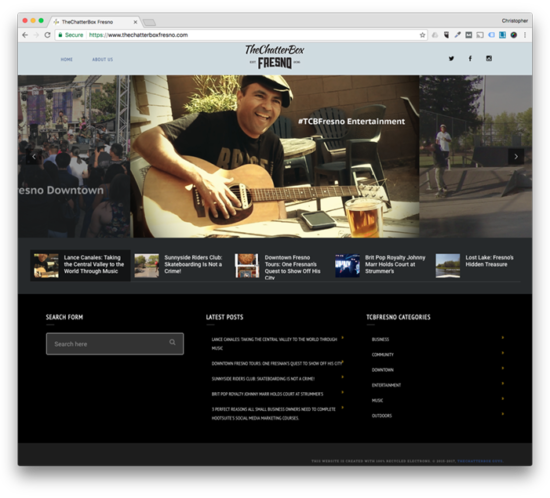
Task: Click the arrow beside the Music category
Action: pyautogui.click(x=503, y=398)
